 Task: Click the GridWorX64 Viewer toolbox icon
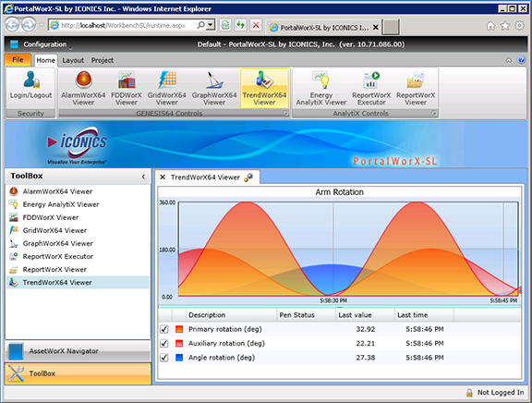tap(14, 230)
